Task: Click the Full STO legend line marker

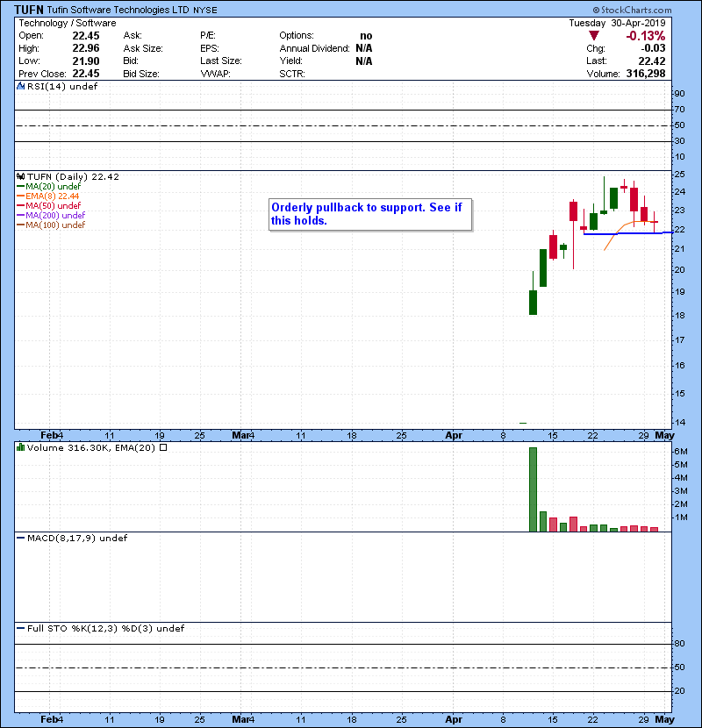Action: tap(21, 628)
